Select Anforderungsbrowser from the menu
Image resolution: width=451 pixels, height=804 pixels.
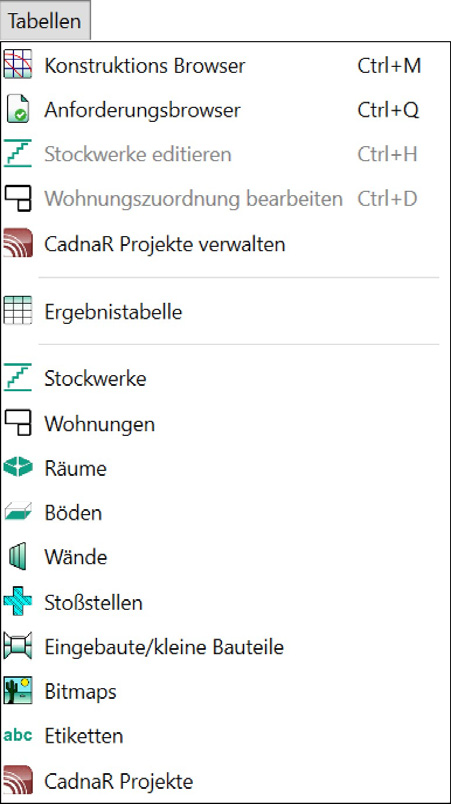pyautogui.click(x=226, y=110)
